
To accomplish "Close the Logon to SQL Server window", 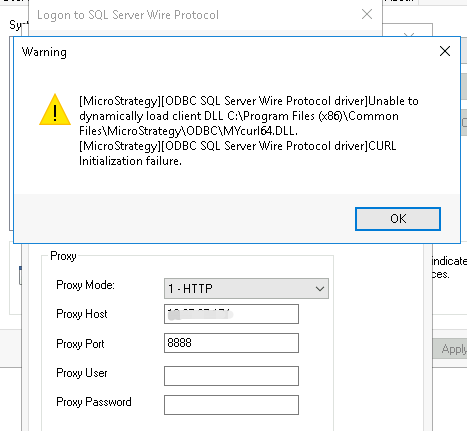I will tap(367, 14).
